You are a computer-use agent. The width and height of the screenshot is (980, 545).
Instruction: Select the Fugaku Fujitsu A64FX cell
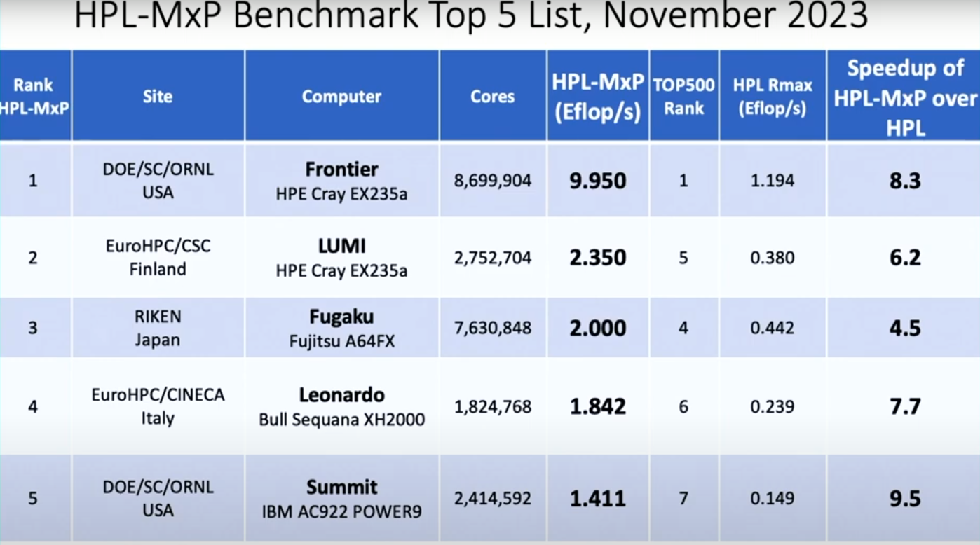coord(341,329)
